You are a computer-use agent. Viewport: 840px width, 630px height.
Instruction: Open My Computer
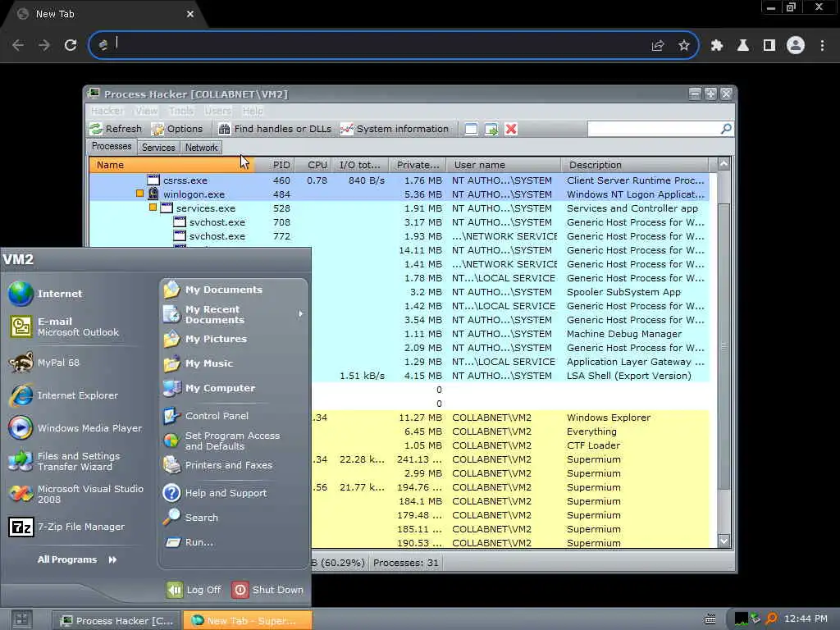(x=209, y=388)
